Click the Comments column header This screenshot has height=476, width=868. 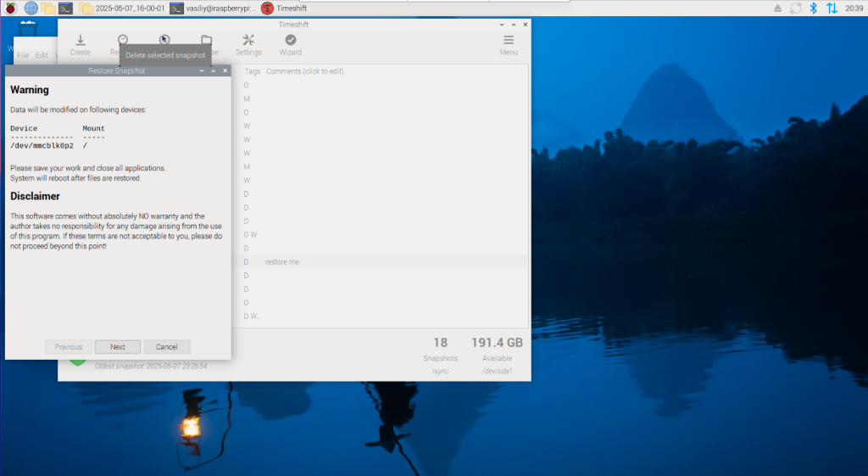tap(305, 71)
